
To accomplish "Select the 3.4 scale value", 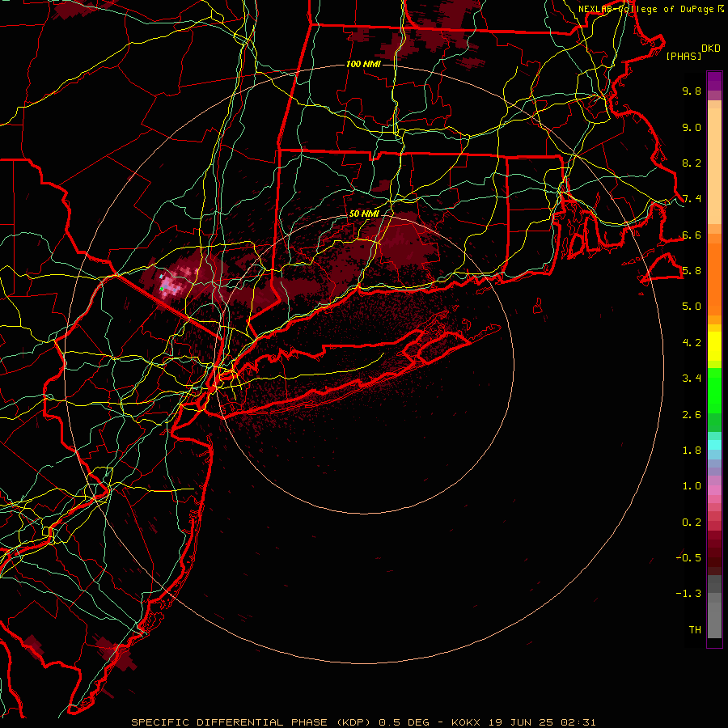I will point(692,379).
